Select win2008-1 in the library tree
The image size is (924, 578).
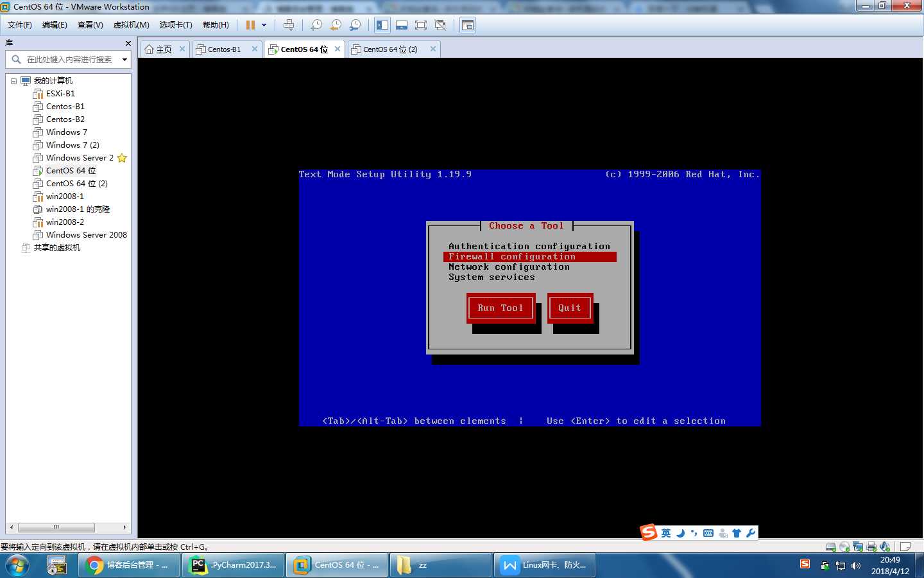click(65, 197)
